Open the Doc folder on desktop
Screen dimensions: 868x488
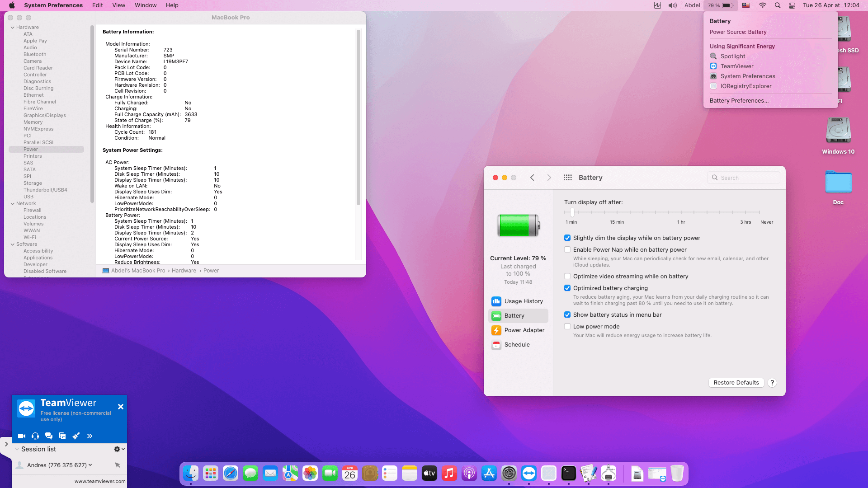(x=838, y=187)
